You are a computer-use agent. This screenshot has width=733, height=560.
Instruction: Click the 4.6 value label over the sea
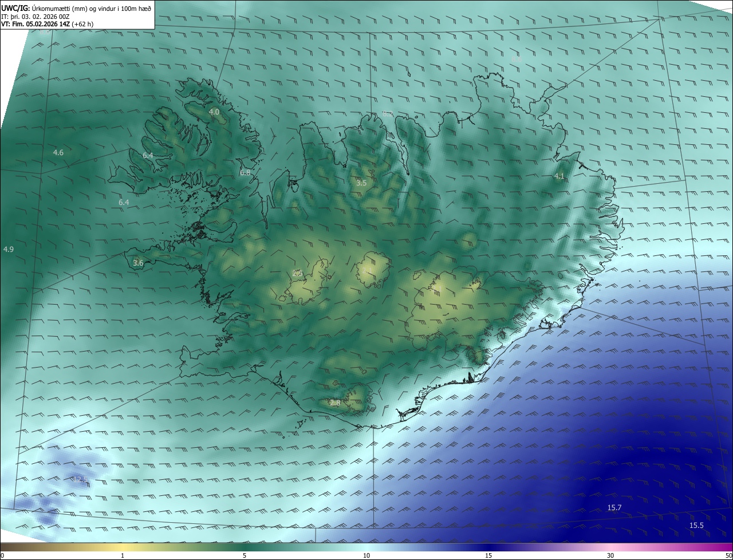point(58,152)
